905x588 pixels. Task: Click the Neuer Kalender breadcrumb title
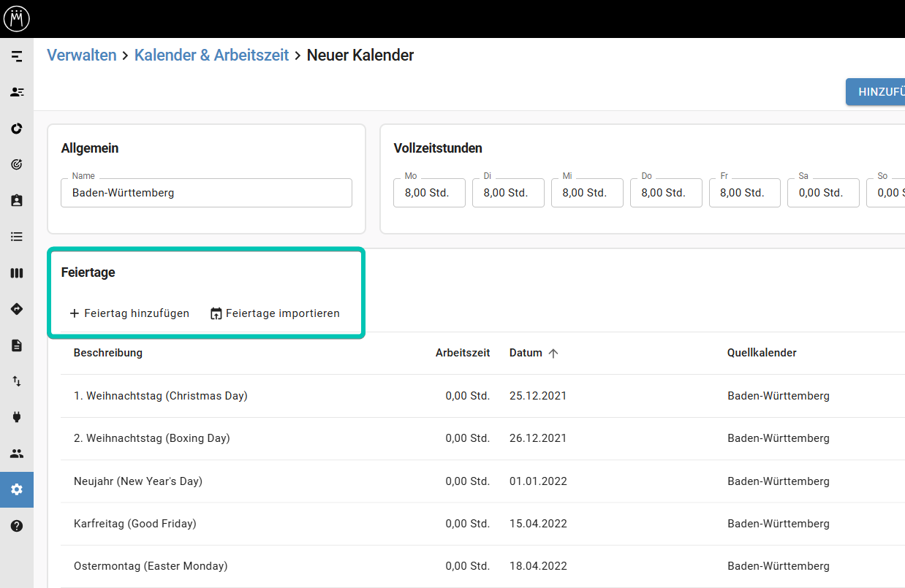[x=360, y=55]
